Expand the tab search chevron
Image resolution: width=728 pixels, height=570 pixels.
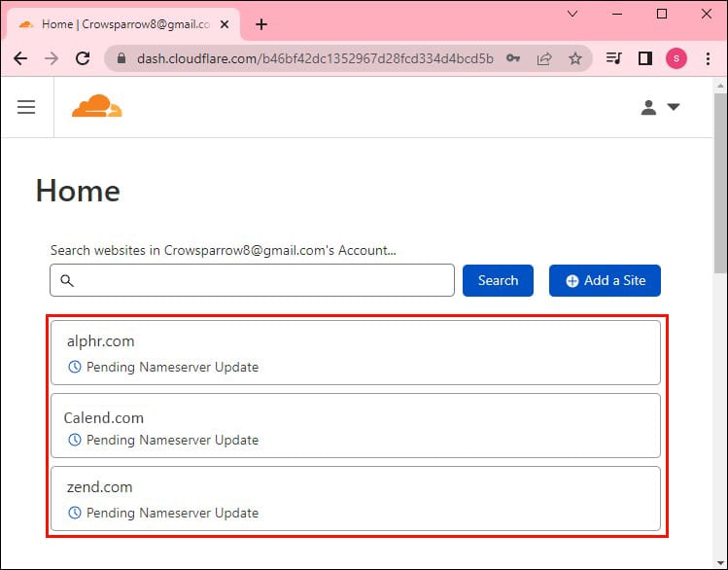572,15
